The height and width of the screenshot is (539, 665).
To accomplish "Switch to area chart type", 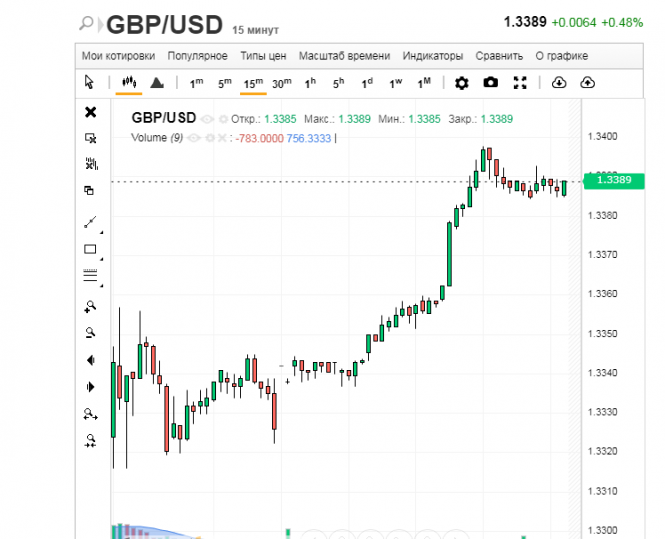I will pos(157,82).
